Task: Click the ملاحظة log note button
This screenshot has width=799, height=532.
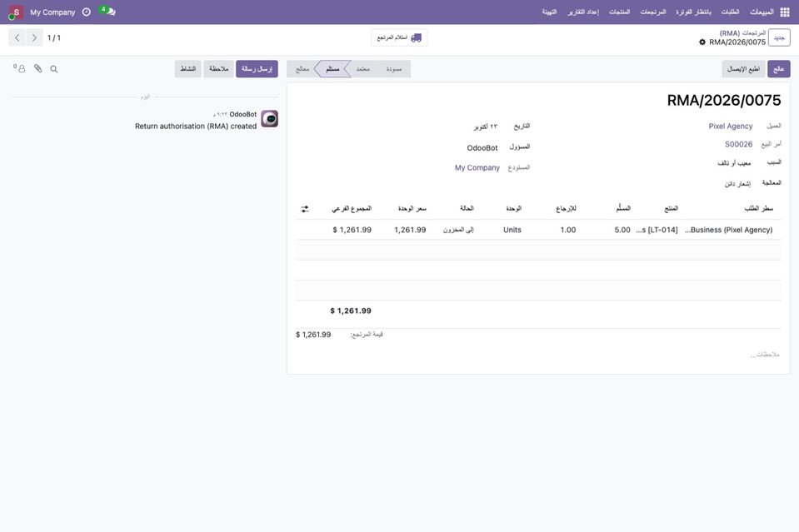Action: 218,69
